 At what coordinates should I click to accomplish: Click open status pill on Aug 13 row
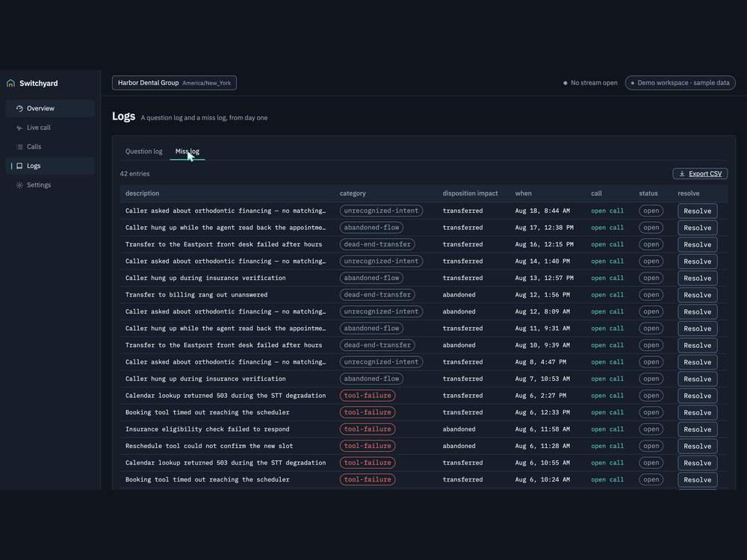[x=651, y=278]
